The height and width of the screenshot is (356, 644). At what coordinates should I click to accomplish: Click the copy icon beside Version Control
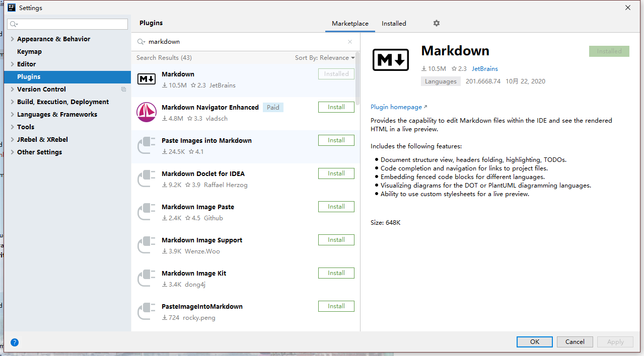point(123,90)
